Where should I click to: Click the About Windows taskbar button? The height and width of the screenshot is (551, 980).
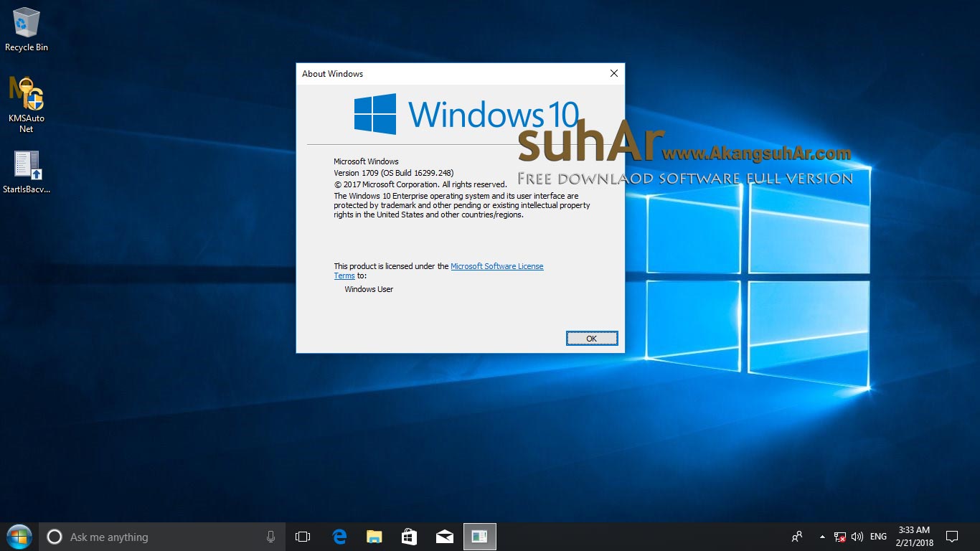pos(479,537)
